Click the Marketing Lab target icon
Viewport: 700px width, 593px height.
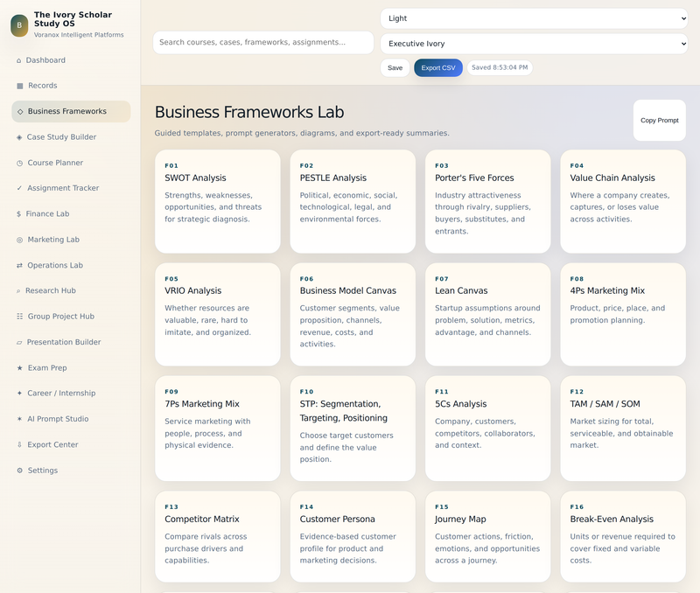click(x=19, y=240)
